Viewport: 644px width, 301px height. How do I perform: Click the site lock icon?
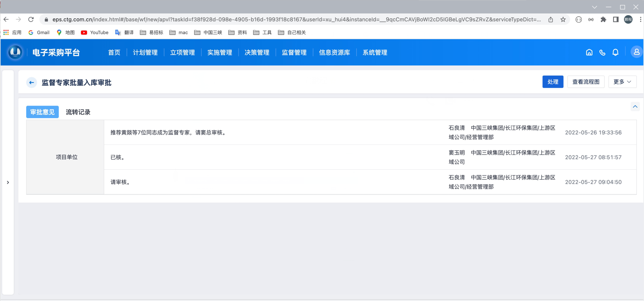pos(46,20)
